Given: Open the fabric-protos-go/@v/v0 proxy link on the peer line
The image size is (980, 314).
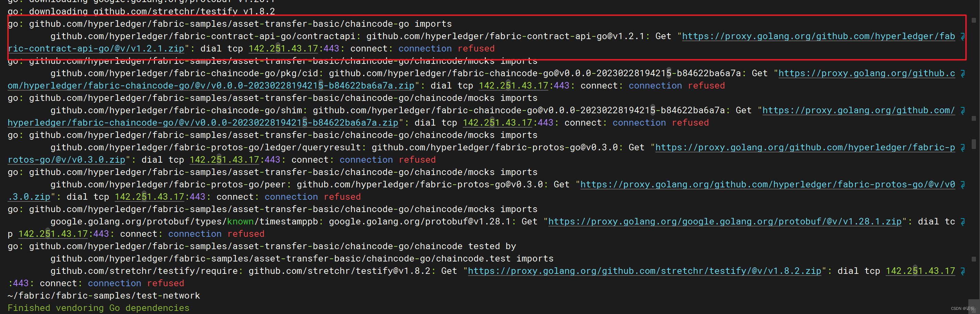Looking at the screenshot, I should tap(768, 185).
